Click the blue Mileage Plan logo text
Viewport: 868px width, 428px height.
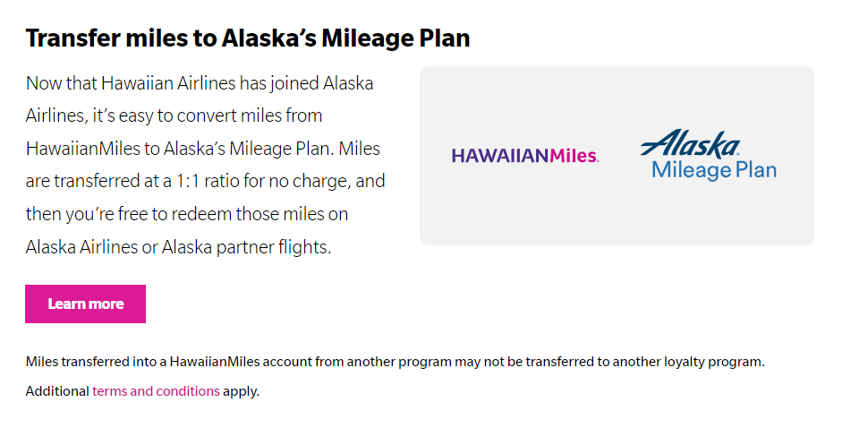pos(714,170)
